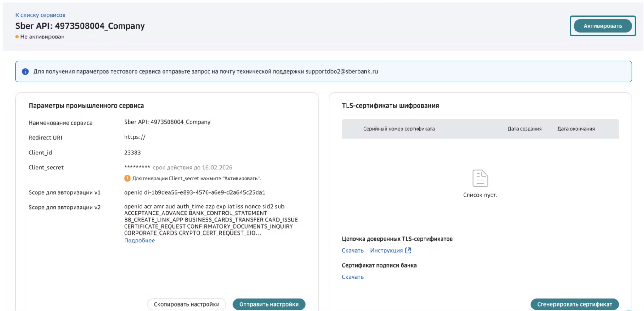
Task: Click the 'срок действия до 16.02.2026' text
Action: coord(192,168)
